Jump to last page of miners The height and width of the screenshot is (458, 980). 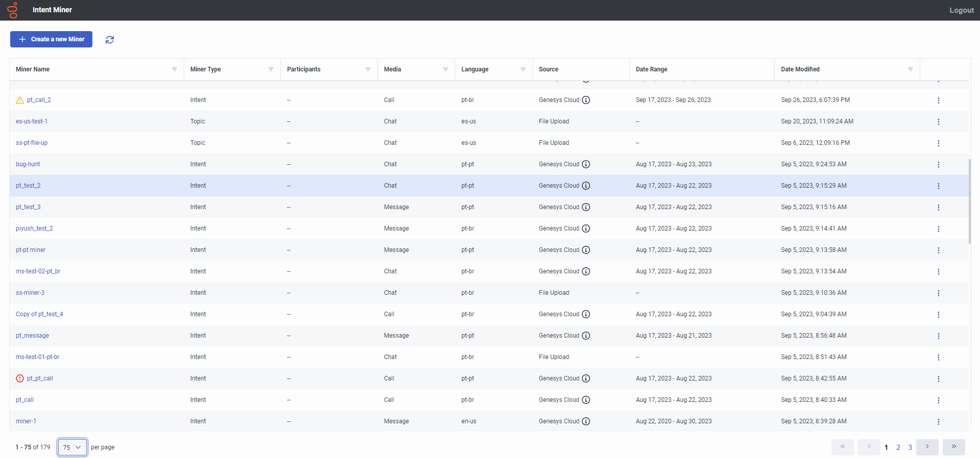pos(954,447)
